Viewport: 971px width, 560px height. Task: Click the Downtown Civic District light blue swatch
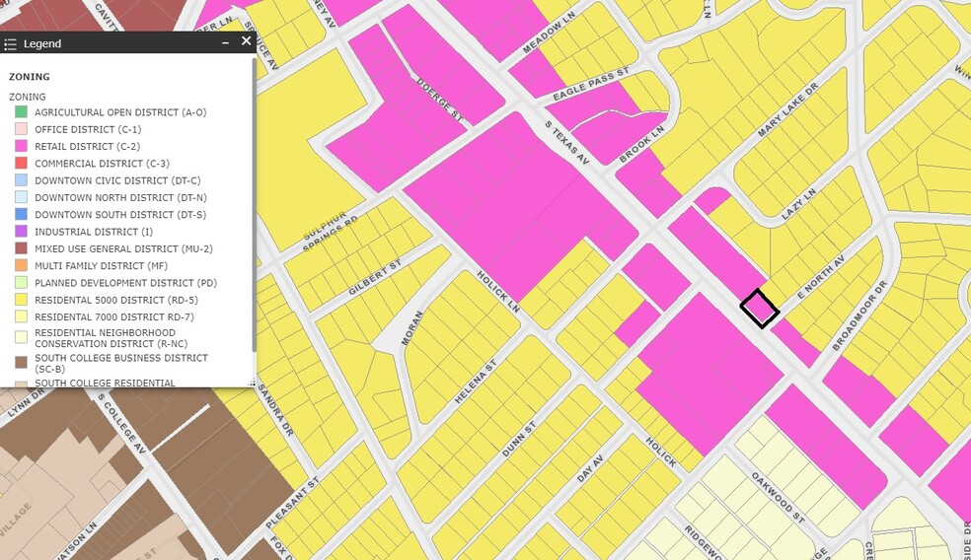(21, 180)
